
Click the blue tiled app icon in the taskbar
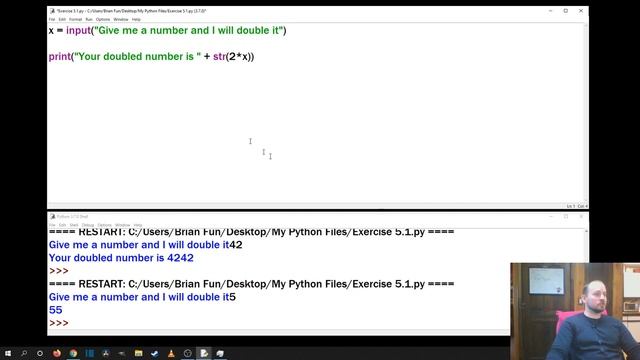click(89, 353)
